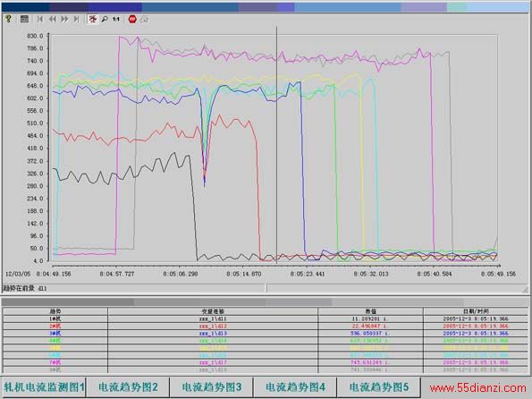The image size is (532, 399).
Task: Click the value 596.050337 cell
Action: point(370,334)
